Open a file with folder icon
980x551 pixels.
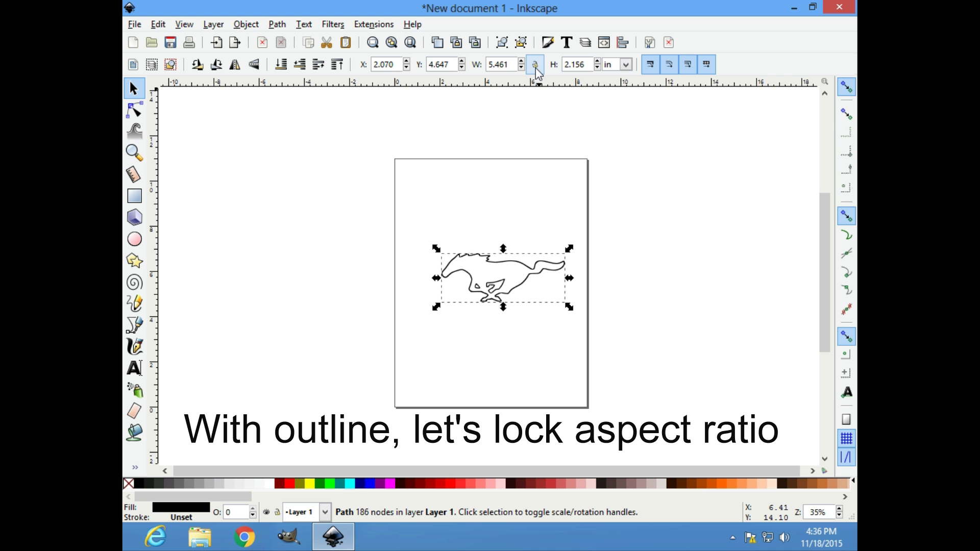click(152, 42)
